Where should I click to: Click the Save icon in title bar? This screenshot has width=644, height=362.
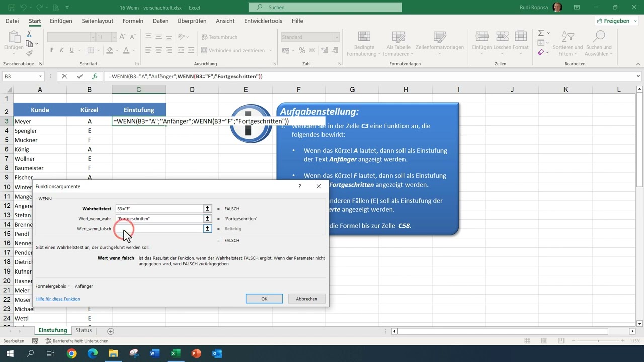[11, 8]
